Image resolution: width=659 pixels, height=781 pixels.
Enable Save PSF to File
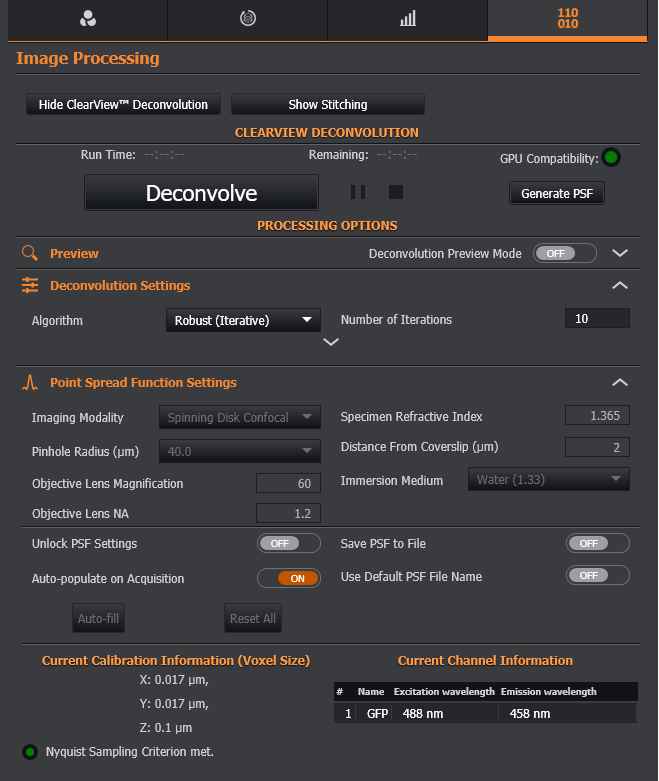pyautogui.click(x=598, y=543)
